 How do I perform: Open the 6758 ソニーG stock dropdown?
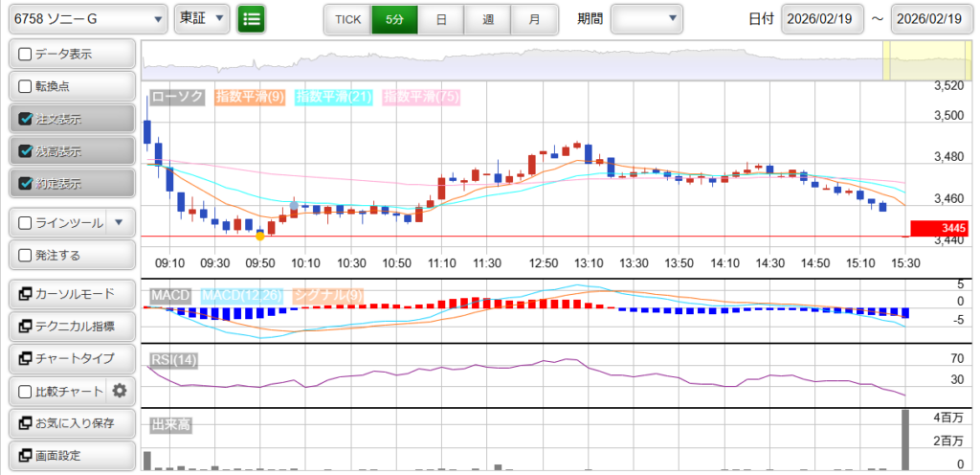pos(87,18)
